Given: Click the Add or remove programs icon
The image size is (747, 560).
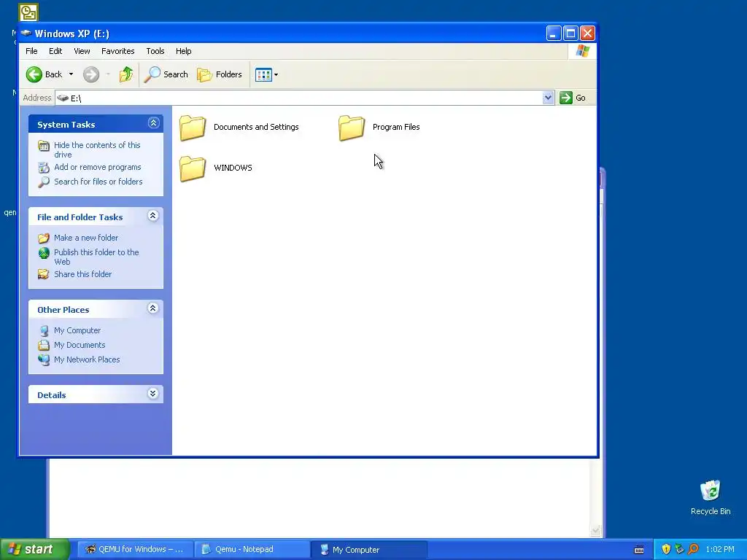Looking at the screenshot, I should pyautogui.click(x=44, y=168).
